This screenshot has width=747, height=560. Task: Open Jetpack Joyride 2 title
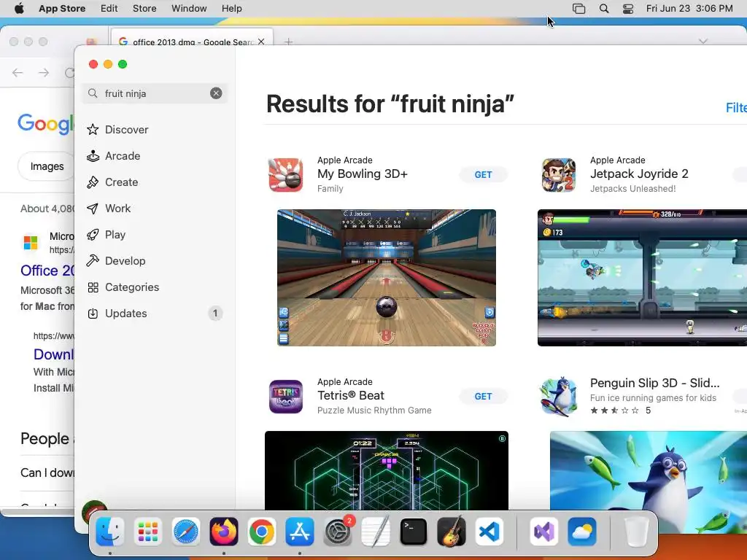pos(639,174)
